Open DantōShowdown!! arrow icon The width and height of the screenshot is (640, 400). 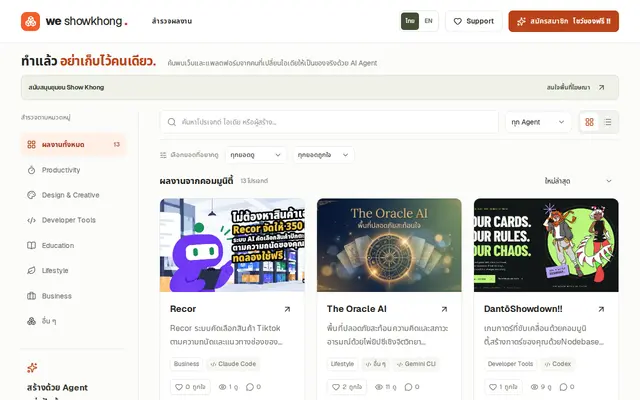(601, 309)
